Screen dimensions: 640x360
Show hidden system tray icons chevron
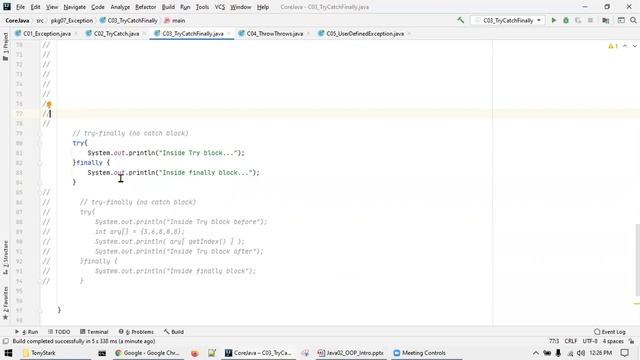(536, 353)
